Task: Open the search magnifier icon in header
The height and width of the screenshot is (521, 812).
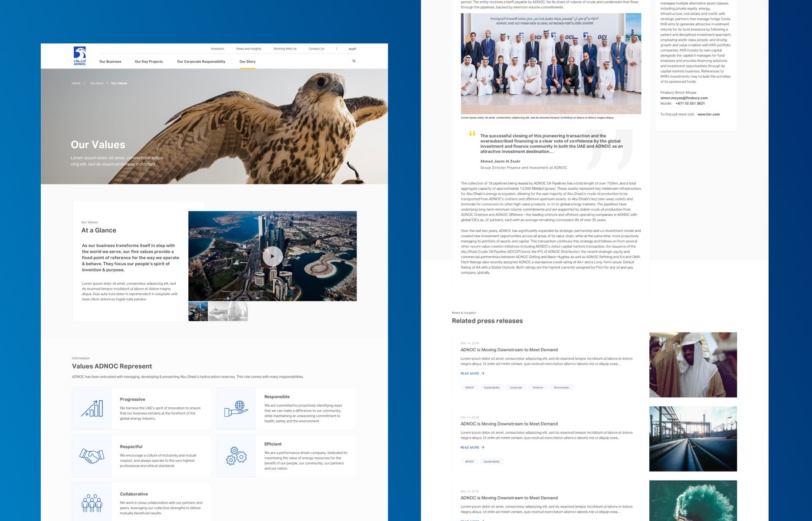Action: point(354,61)
